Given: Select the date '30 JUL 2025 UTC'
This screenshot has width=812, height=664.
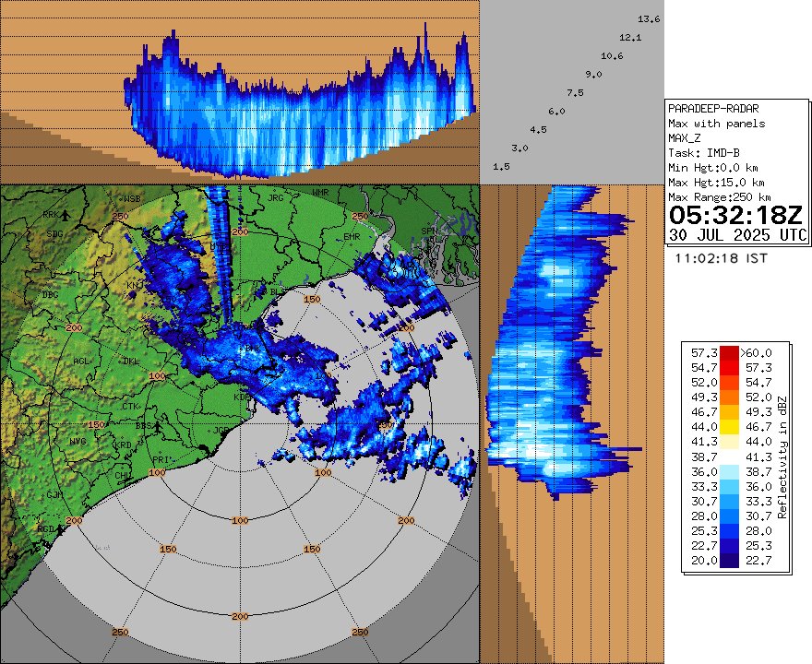Looking at the screenshot, I should pos(738,235).
